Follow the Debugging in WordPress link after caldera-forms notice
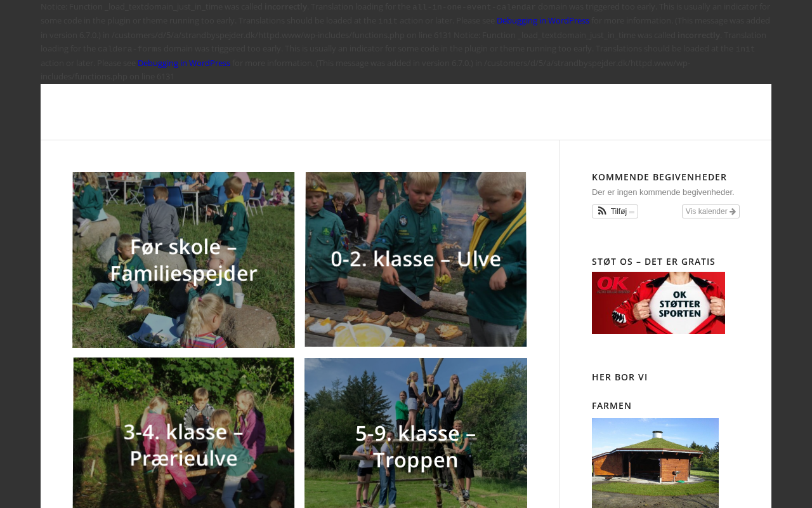 pyautogui.click(x=184, y=63)
